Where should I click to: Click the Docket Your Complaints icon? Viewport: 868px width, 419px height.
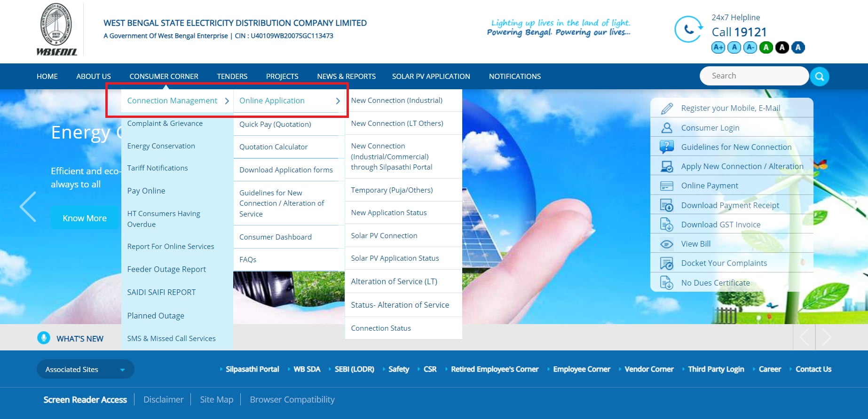[x=667, y=264]
